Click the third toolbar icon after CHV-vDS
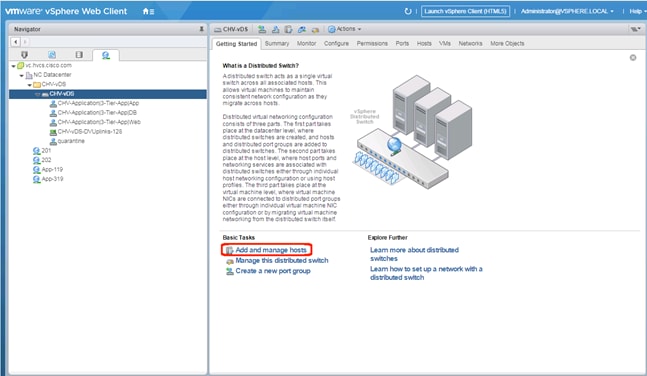 coord(288,29)
